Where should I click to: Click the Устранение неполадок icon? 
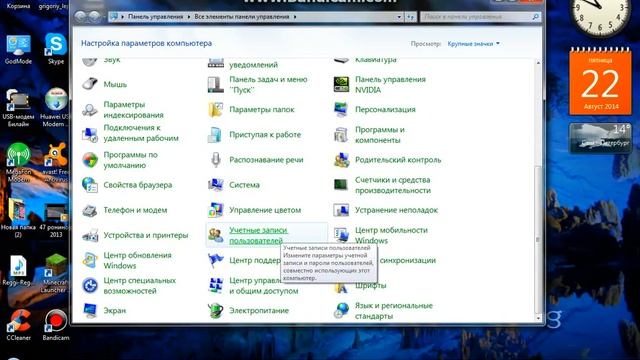click(341, 210)
